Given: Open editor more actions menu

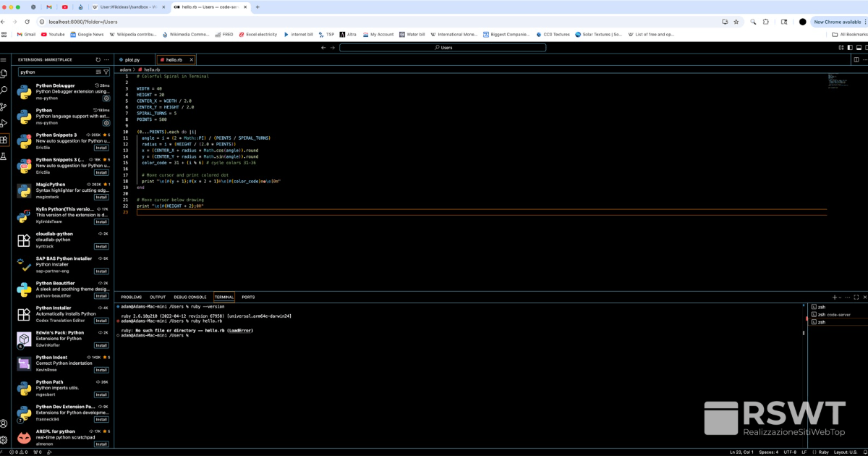Looking at the screenshot, I should tap(864, 59).
